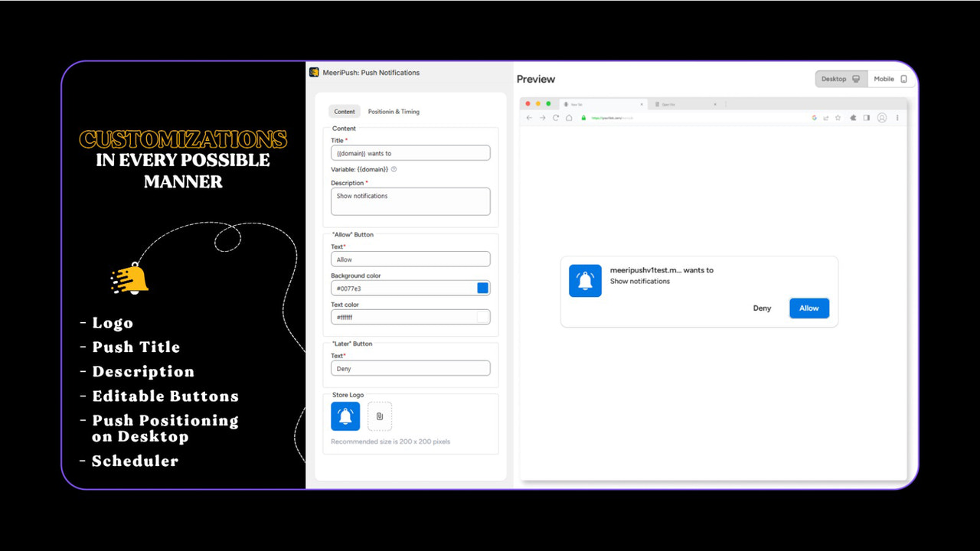Viewport: 980px width, 551px height.
Task: Click Allow in the notification preview
Action: pyautogui.click(x=809, y=308)
